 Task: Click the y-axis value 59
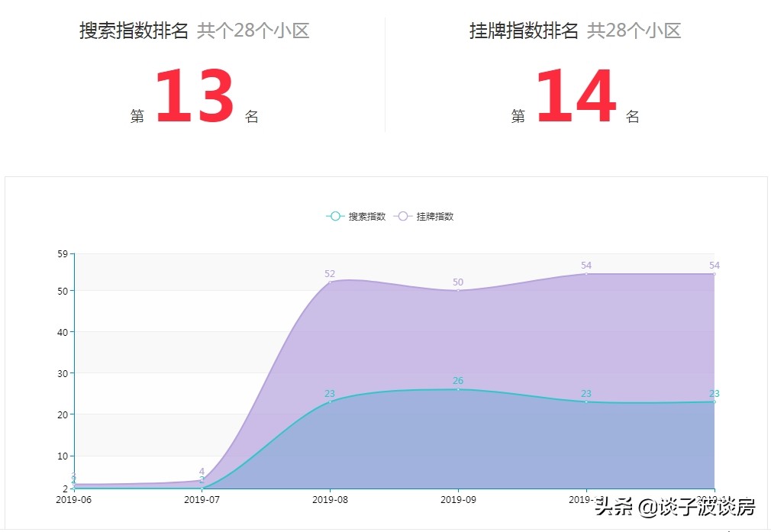pos(63,253)
